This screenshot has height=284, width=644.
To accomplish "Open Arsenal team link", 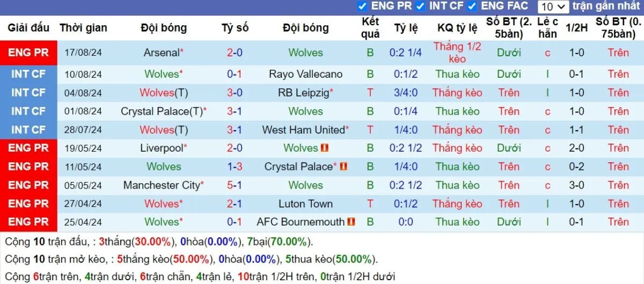I will [x=162, y=53].
